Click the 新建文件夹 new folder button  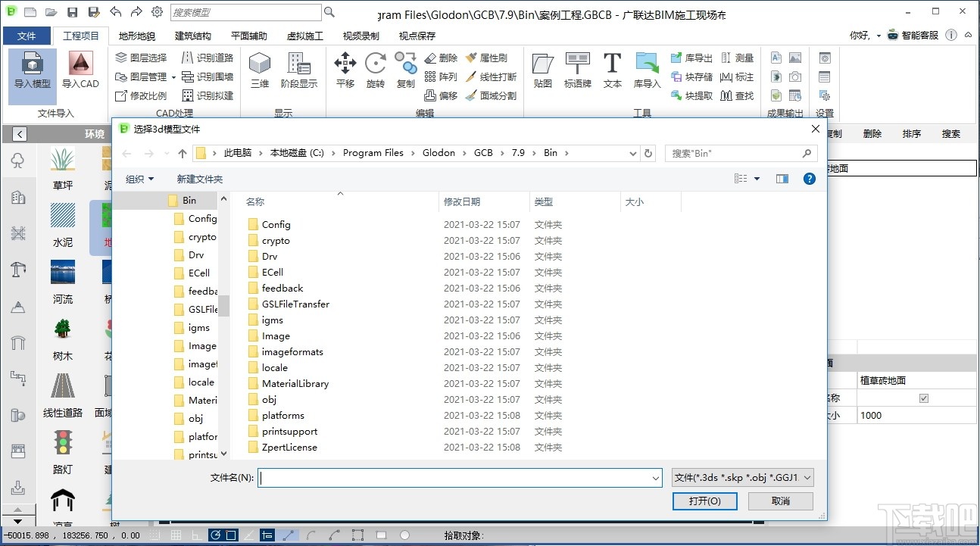(200, 179)
